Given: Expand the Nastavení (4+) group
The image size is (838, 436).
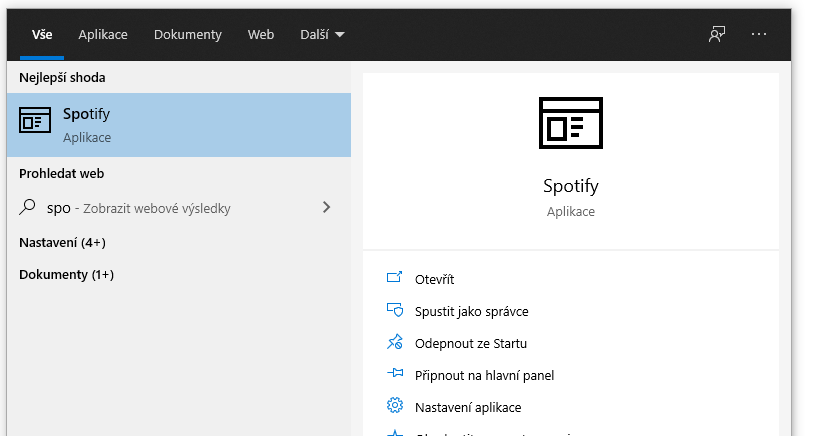Looking at the screenshot, I should click(x=62, y=242).
